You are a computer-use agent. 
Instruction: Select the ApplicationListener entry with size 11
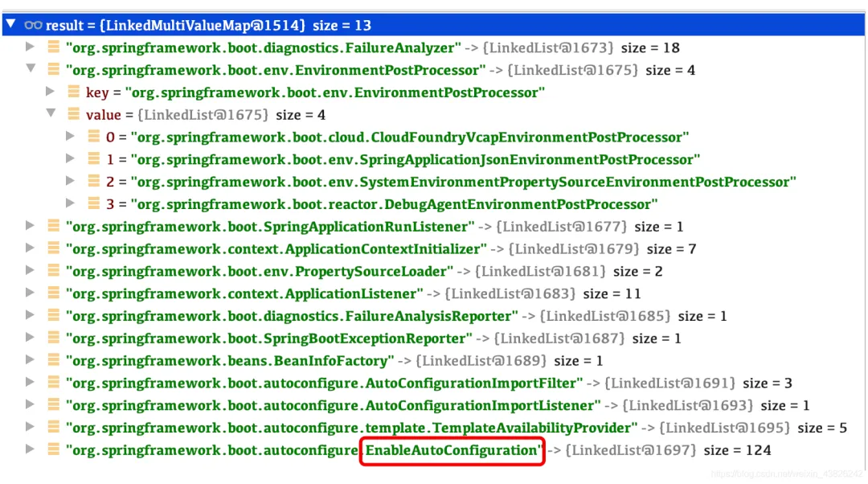244,294
